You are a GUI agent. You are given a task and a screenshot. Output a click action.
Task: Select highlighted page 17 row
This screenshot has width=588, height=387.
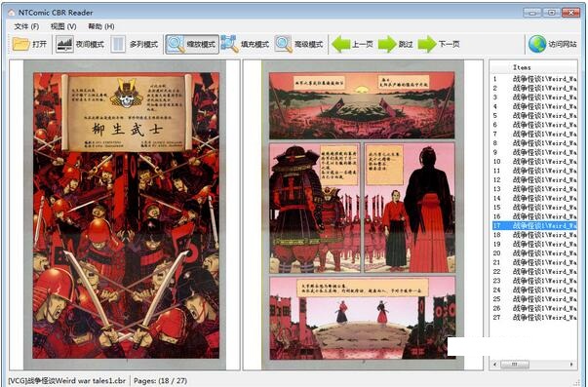click(534, 226)
